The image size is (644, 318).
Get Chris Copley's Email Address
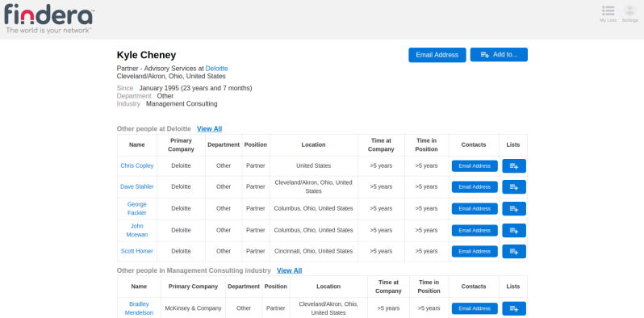click(x=475, y=166)
